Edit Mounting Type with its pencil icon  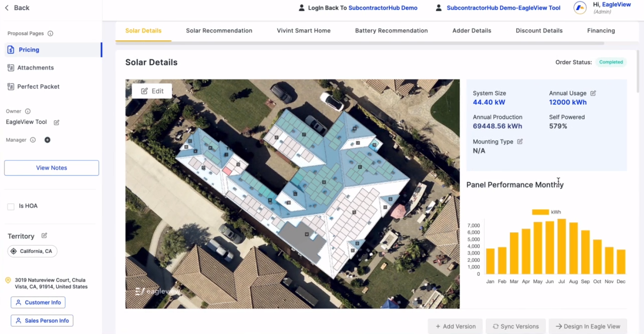tap(521, 141)
